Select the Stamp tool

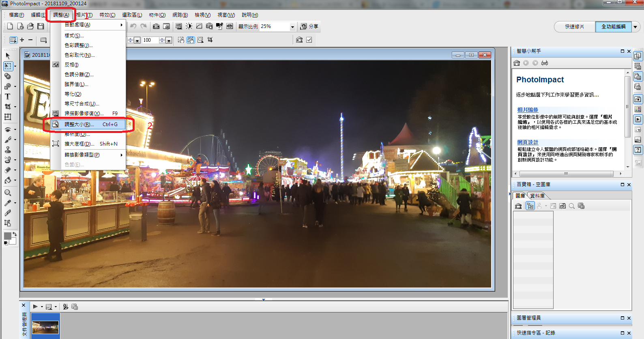click(7, 150)
